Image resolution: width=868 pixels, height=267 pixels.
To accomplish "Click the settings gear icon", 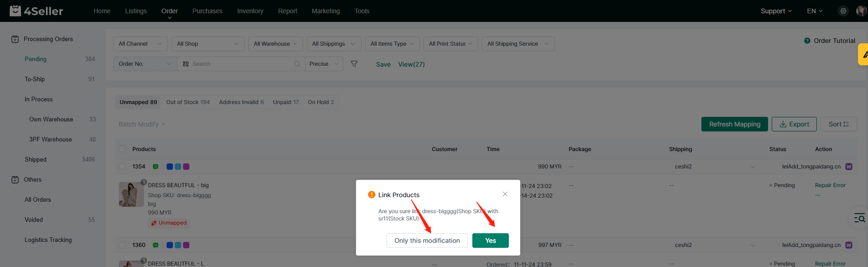I will click(843, 11).
